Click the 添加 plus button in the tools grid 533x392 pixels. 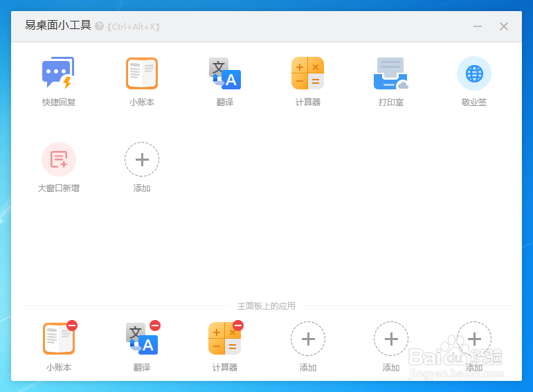[x=142, y=159]
